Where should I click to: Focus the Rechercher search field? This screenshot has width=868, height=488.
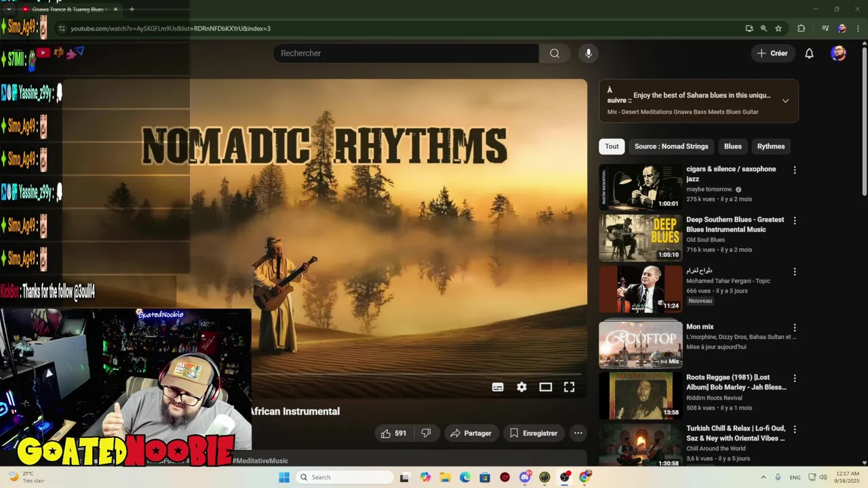coord(406,54)
